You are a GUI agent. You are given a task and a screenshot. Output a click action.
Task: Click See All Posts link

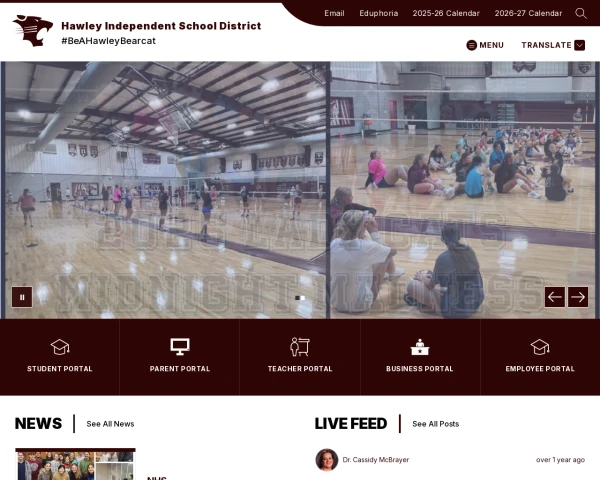coord(435,424)
